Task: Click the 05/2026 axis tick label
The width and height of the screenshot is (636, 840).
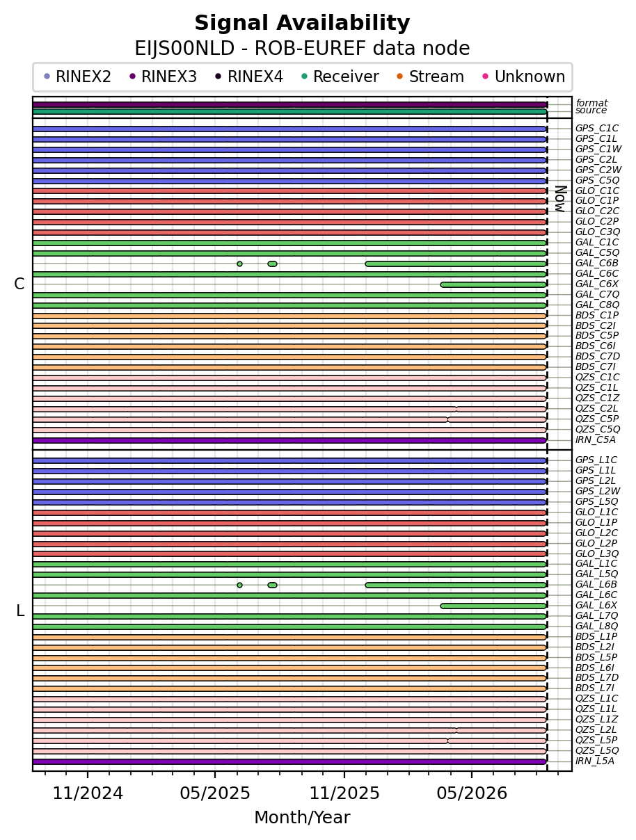Action: (x=472, y=793)
